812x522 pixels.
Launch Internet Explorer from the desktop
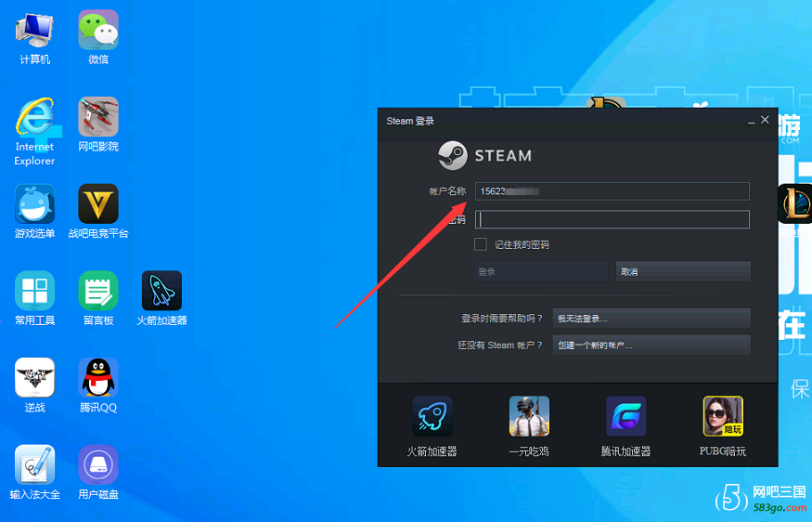[x=34, y=117]
